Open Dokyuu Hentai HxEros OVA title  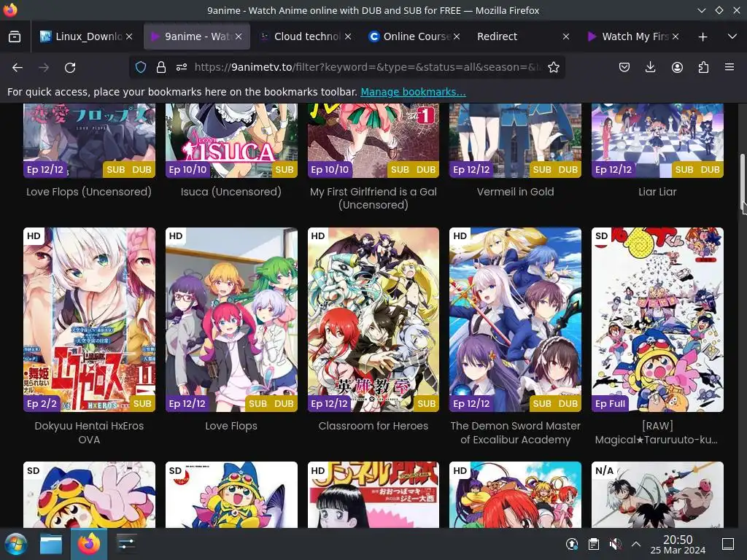[89, 432]
